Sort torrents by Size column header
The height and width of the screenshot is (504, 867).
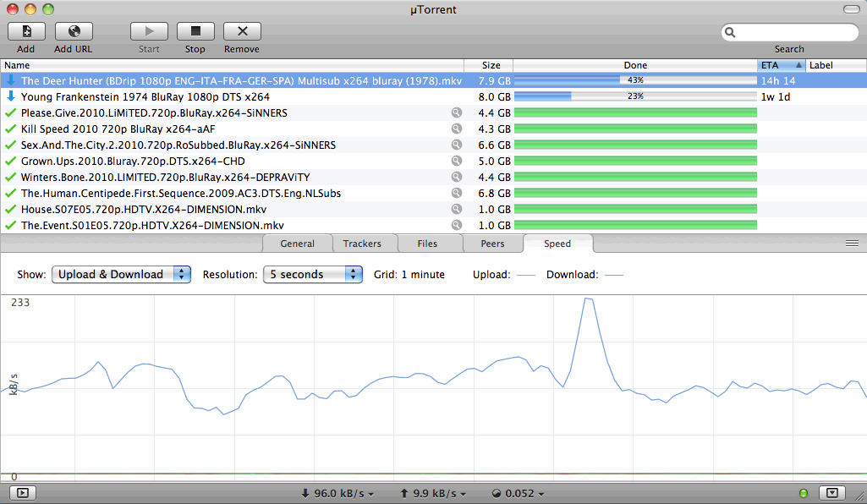[489, 65]
